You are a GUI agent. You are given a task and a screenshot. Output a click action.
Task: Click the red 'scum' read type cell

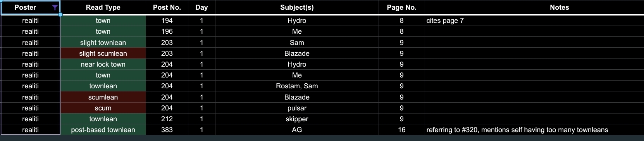(103, 108)
